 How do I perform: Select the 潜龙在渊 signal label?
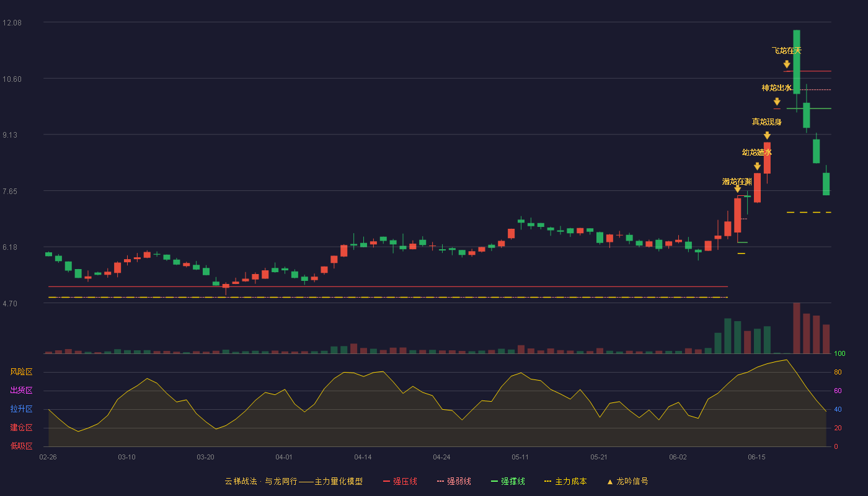pos(737,182)
